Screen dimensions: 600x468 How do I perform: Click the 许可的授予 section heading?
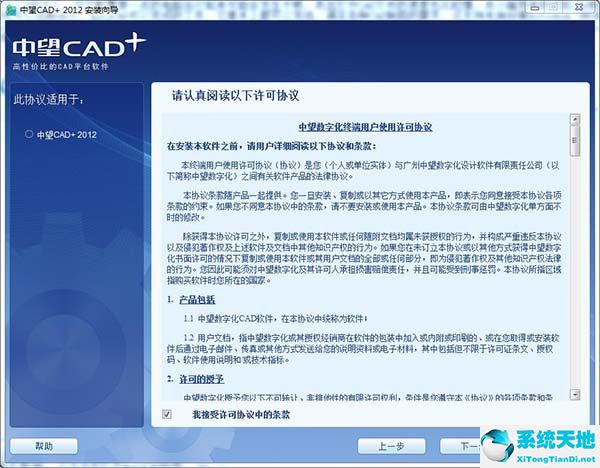click(202, 379)
